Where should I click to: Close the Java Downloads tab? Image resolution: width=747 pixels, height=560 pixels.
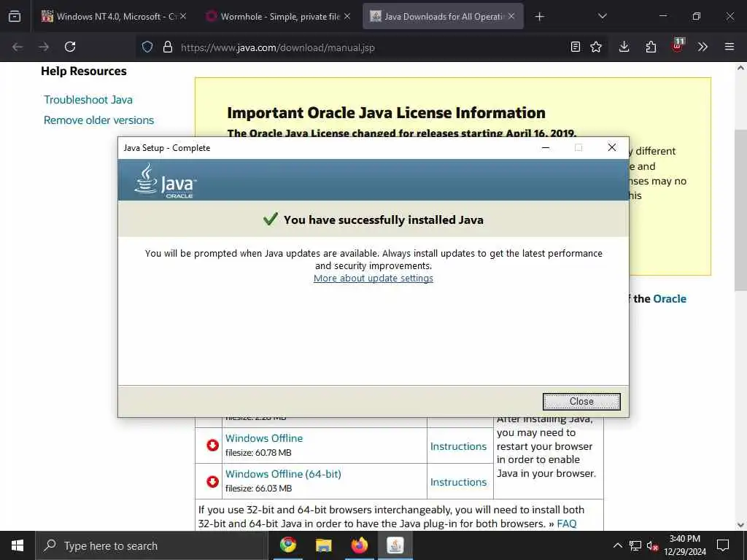511,16
